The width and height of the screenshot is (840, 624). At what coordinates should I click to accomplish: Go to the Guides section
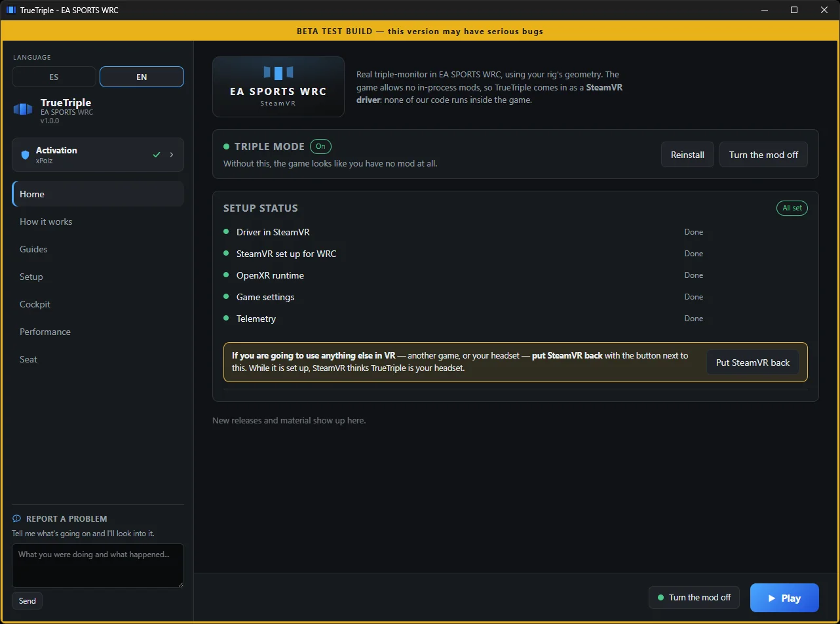point(98,249)
